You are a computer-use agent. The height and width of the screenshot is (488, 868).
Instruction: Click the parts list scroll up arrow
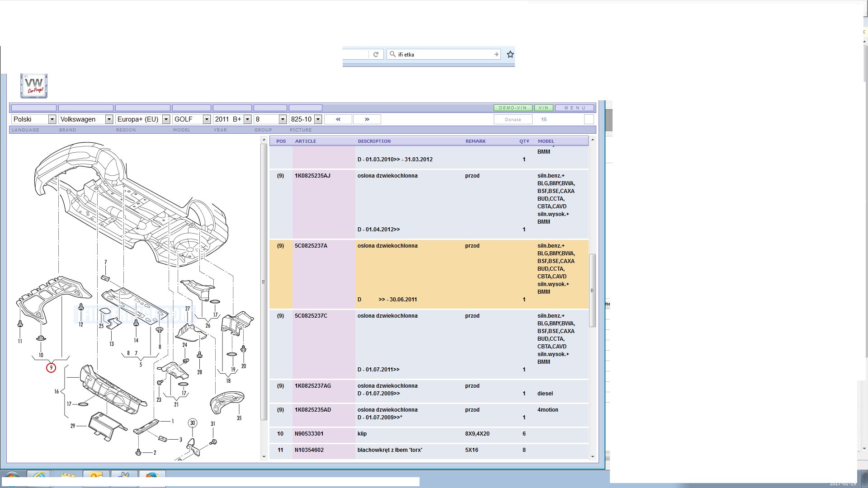593,140
